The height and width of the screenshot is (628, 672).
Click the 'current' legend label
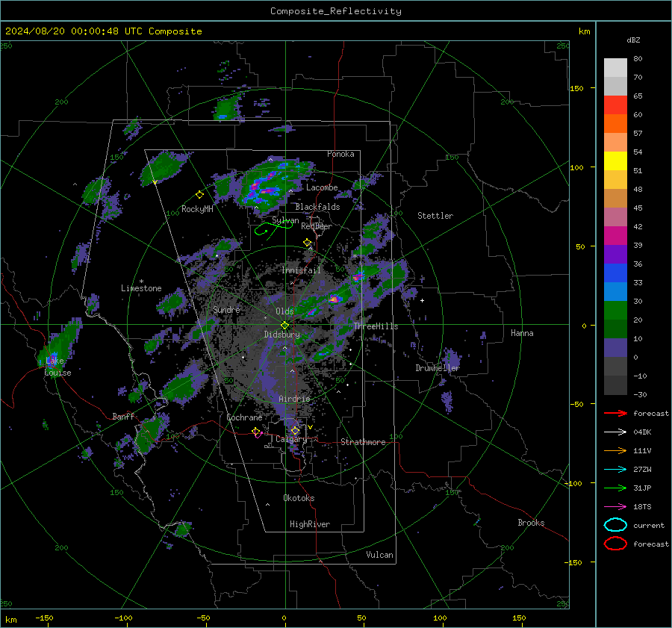(x=649, y=525)
